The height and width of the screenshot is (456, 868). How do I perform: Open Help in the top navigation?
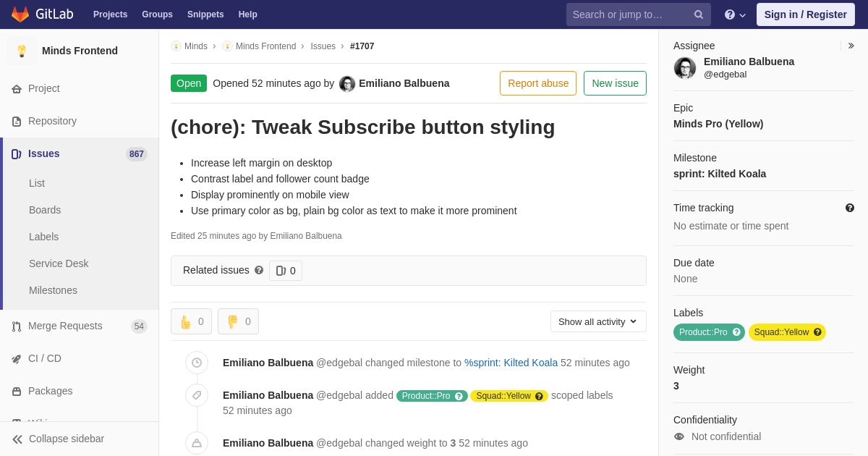point(248,14)
